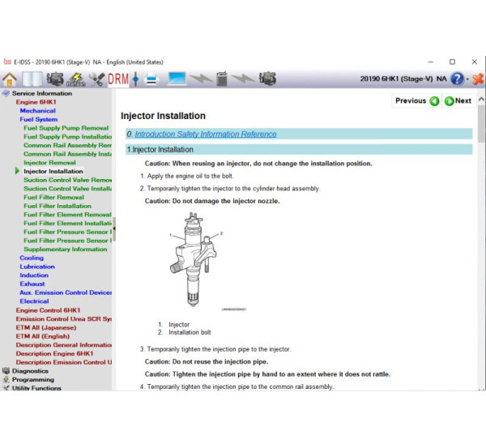Image resolution: width=486 pixels, height=448 pixels.
Task: Click the DRM toolbar icon
Action: (118, 79)
